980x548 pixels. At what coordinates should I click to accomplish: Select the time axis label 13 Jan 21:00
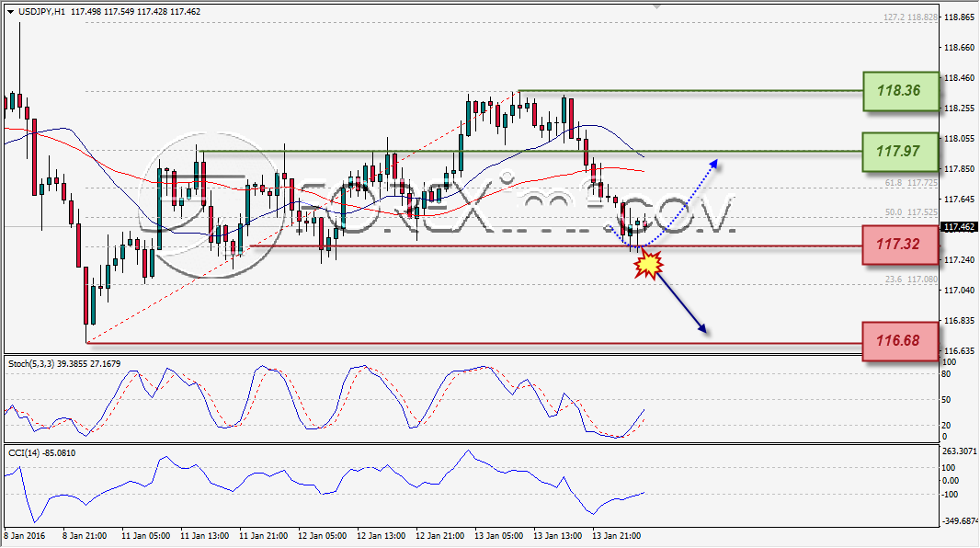(616, 536)
